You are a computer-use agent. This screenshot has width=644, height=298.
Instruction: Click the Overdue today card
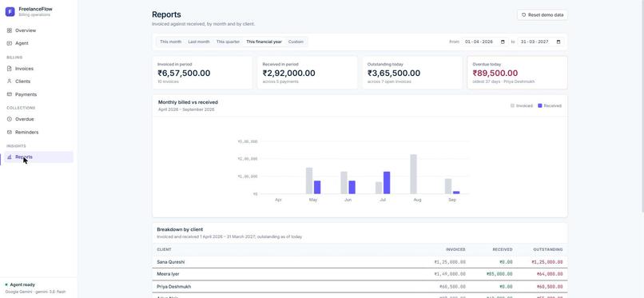point(518,73)
